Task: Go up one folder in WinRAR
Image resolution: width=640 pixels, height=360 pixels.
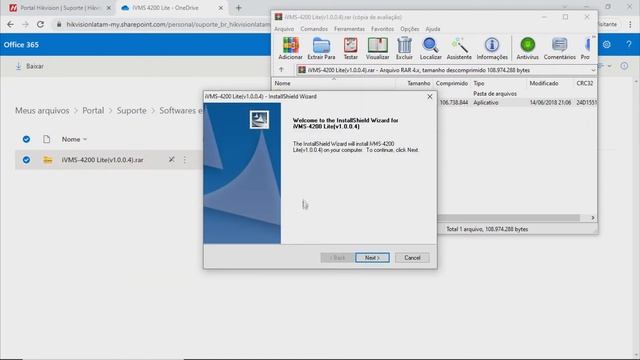Action: (x=281, y=70)
